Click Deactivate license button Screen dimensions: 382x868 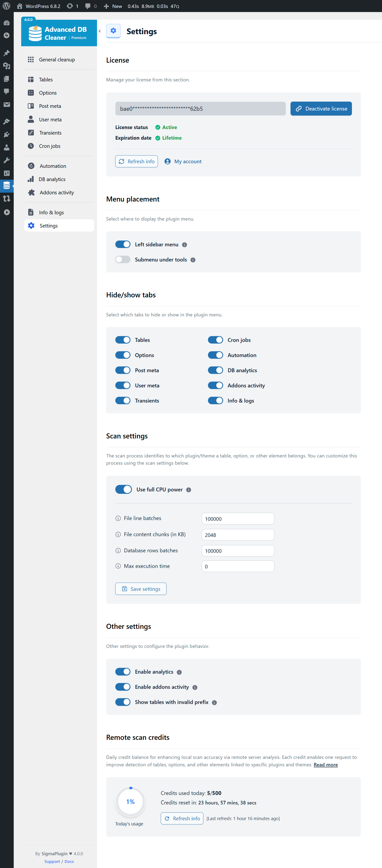(321, 109)
